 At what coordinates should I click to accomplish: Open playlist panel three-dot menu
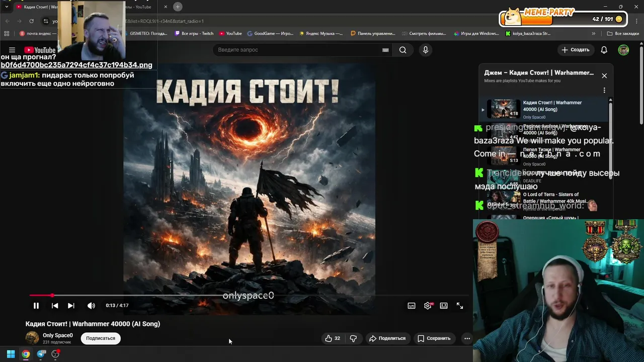coord(604,90)
